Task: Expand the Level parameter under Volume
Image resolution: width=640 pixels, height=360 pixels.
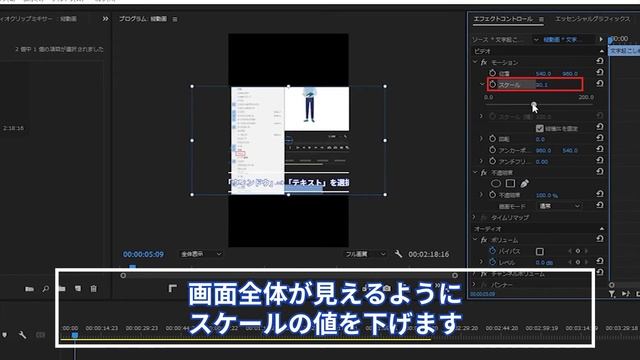Action: tap(482, 262)
